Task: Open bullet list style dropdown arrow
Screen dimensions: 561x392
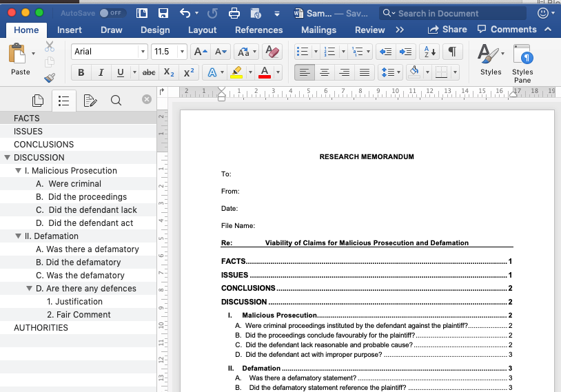Action: click(x=316, y=52)
